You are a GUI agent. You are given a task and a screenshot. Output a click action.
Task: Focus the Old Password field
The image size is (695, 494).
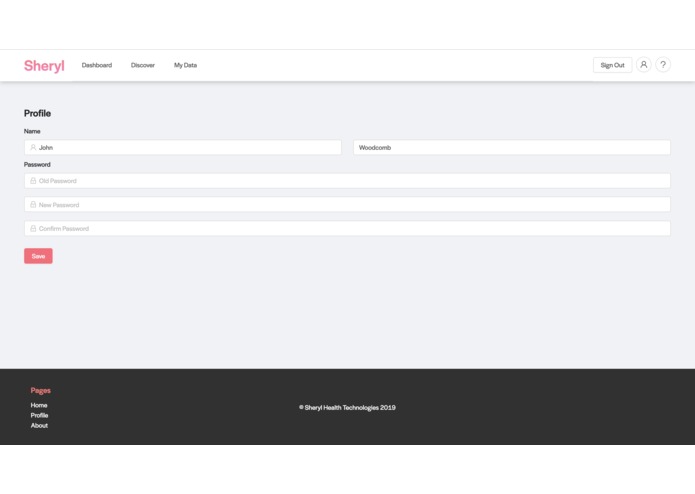[347, 181]
